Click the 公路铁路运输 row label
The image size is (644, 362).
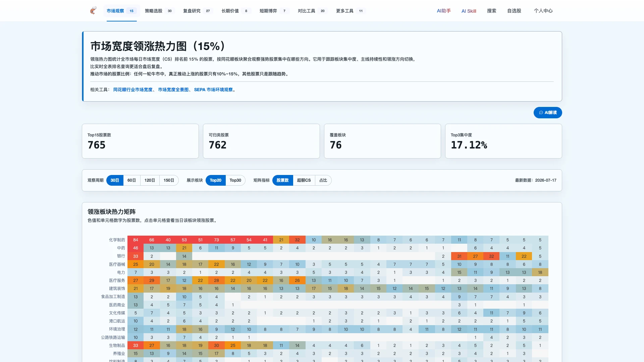coord(113,337)
